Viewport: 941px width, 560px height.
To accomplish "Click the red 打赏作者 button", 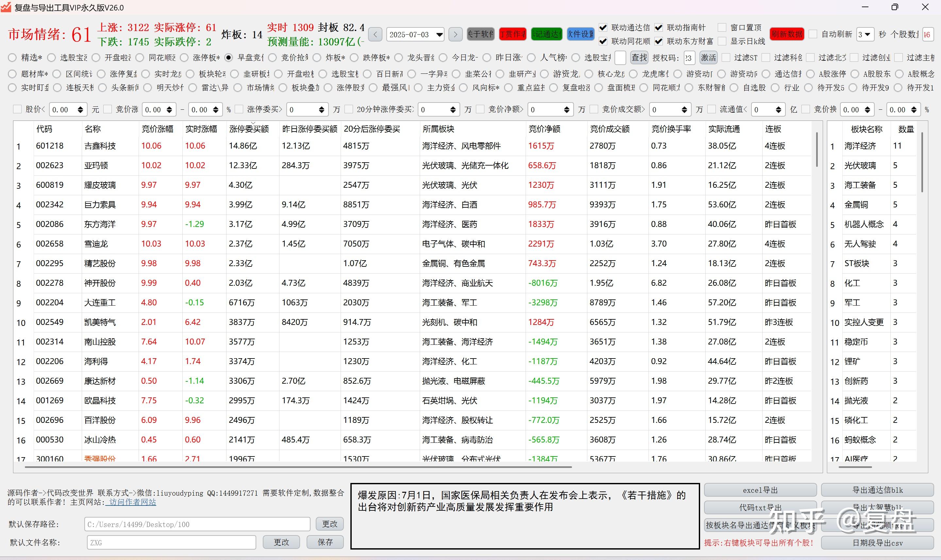I will pos(513,34).
